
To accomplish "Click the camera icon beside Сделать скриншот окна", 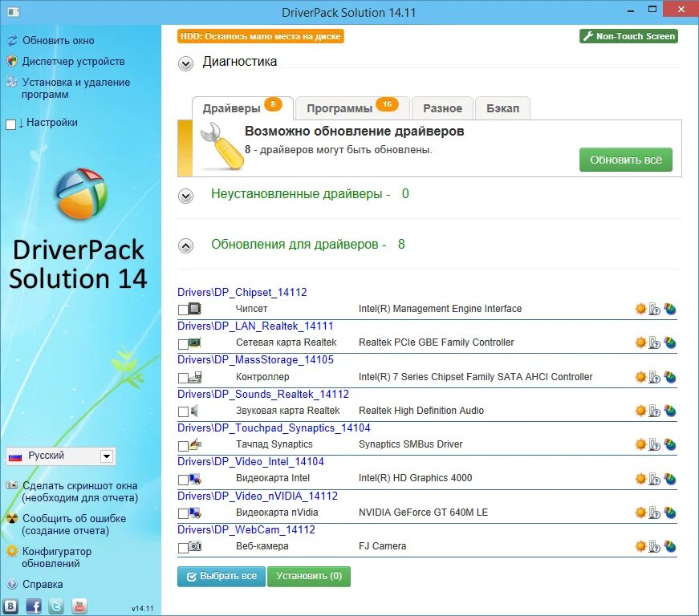I will [x=12, y=485].
